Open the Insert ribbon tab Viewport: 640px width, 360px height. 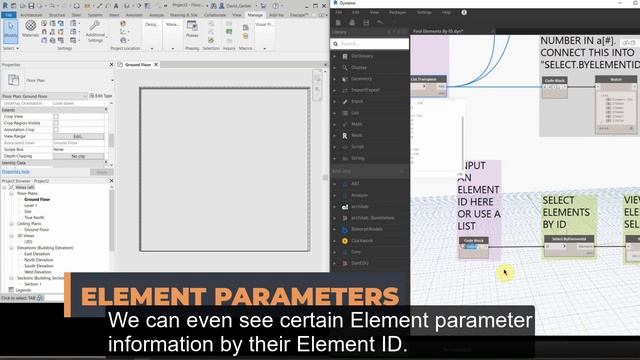coord(114,15)
